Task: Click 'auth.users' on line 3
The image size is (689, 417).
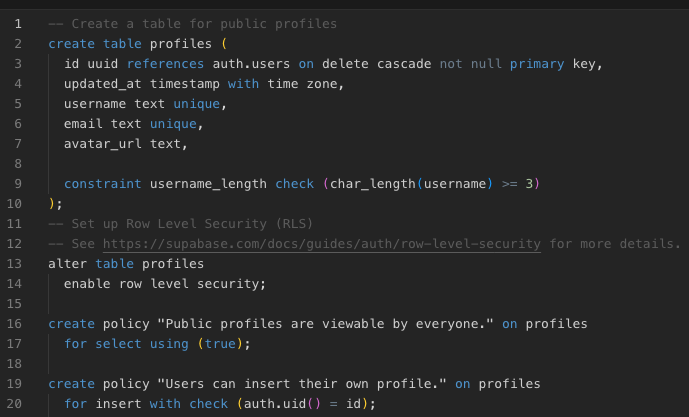Action: (x=251, y=64)
